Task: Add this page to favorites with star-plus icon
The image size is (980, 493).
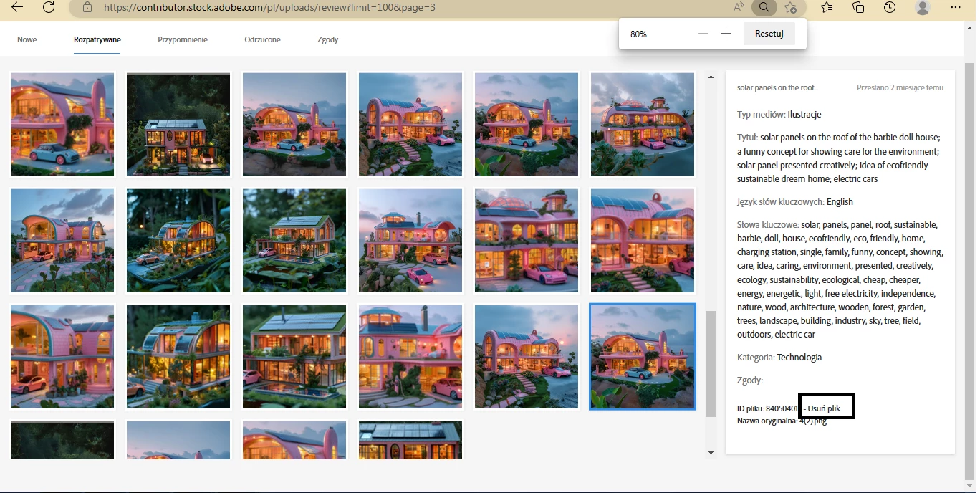Action: [790, 7]
